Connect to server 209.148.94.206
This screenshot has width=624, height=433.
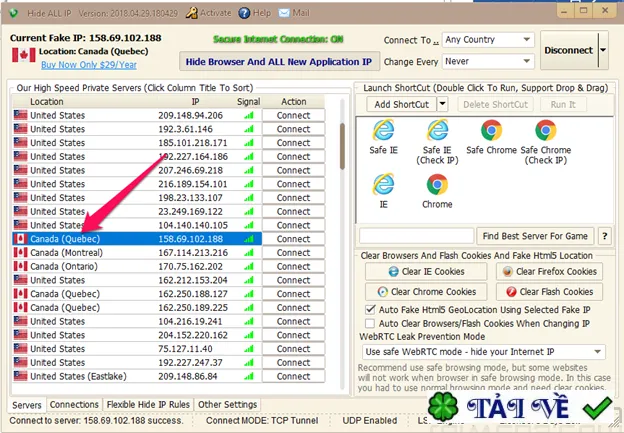pos(293,115)
